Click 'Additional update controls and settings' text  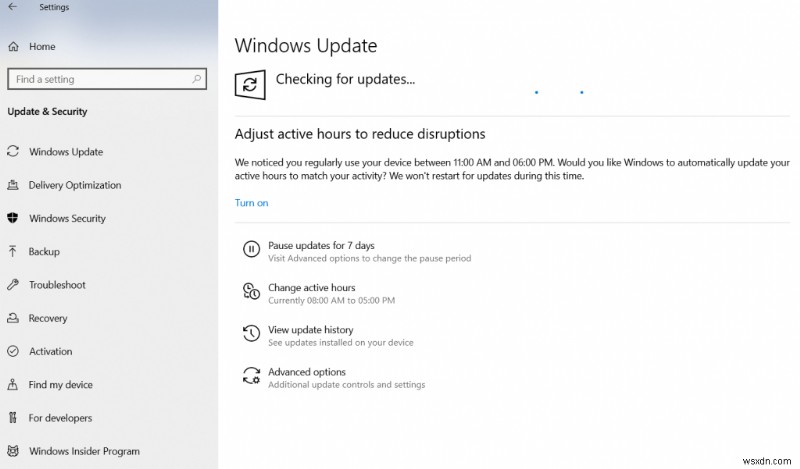click(346, 384)
